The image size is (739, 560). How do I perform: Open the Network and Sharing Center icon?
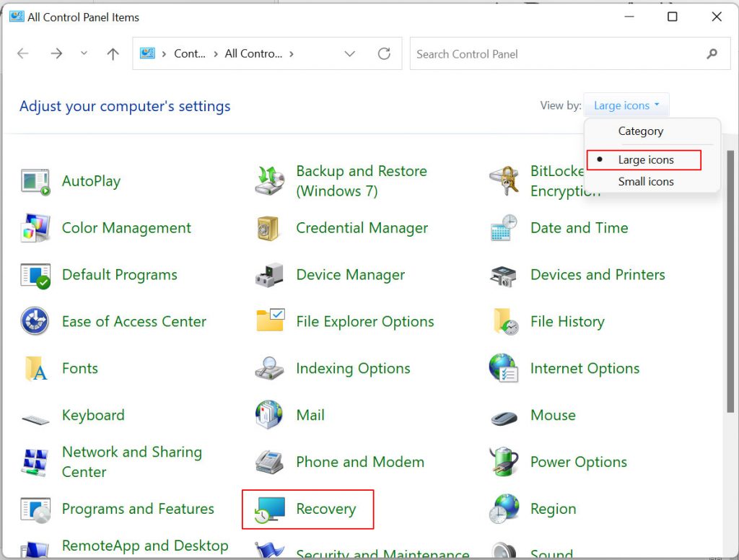[x=35, y=463]
